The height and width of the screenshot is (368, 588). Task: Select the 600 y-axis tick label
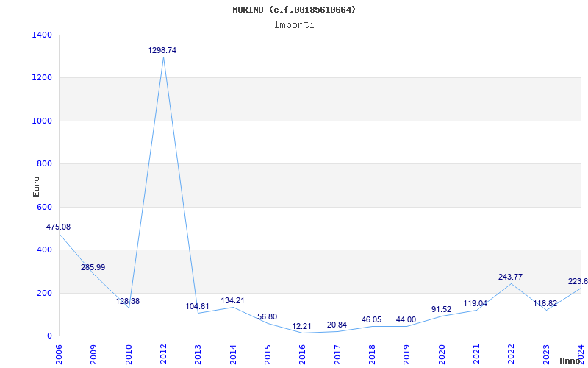44,207
